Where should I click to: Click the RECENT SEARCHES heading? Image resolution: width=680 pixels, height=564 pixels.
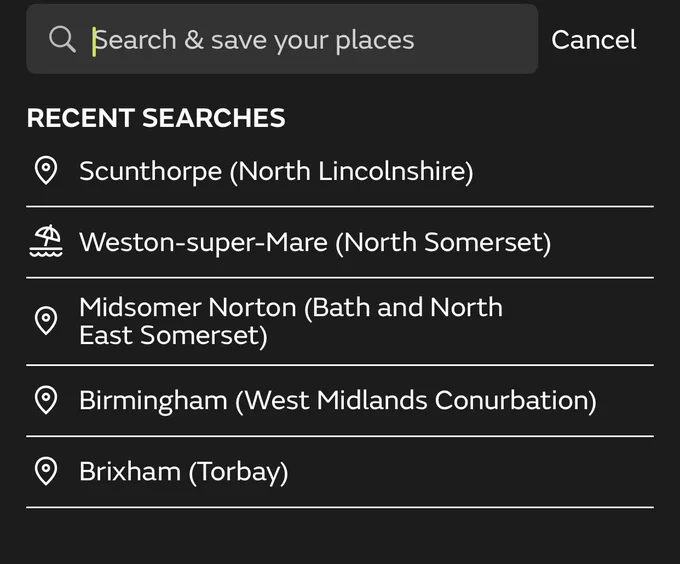pos(156,118)
